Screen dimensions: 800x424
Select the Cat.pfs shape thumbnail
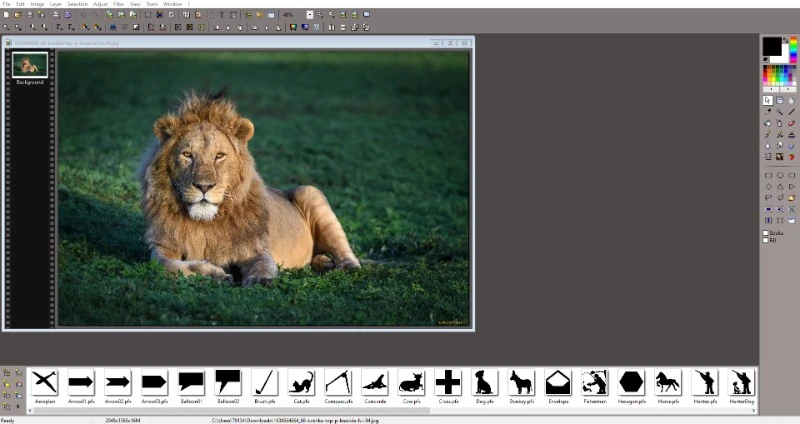tap(301, 382)
